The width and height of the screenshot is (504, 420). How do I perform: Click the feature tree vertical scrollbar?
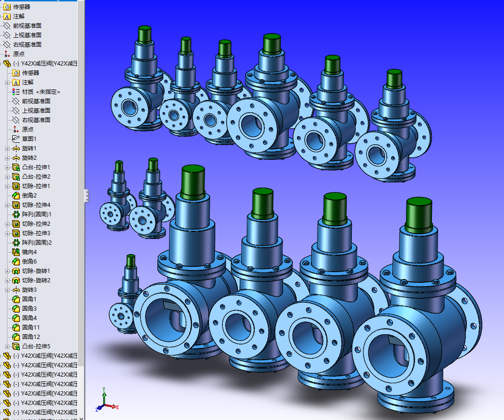(x=81, y=183)
